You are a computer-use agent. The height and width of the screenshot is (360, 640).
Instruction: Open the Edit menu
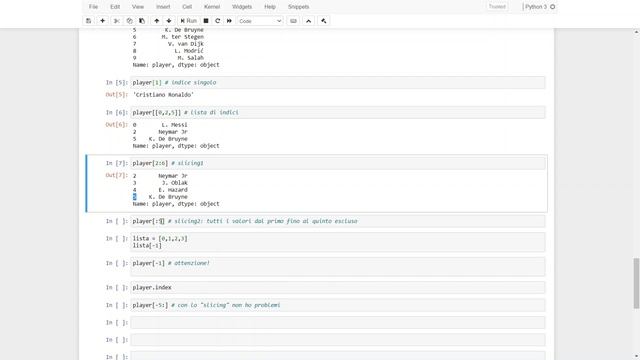click(115, 7)
